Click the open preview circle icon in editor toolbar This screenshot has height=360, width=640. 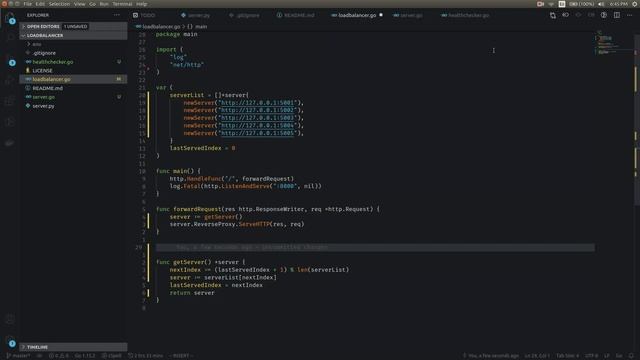pyautogui.click(x=604, y=16)
